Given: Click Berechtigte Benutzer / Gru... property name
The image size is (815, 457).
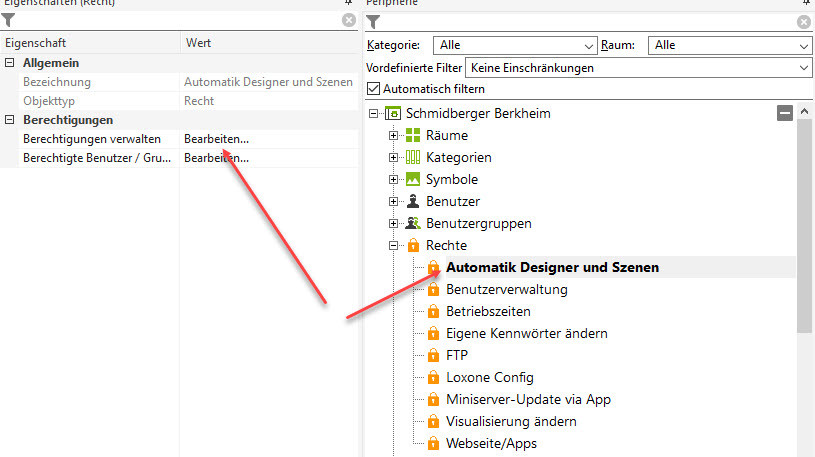Looking at the screenshot, I should pos(97,158).
